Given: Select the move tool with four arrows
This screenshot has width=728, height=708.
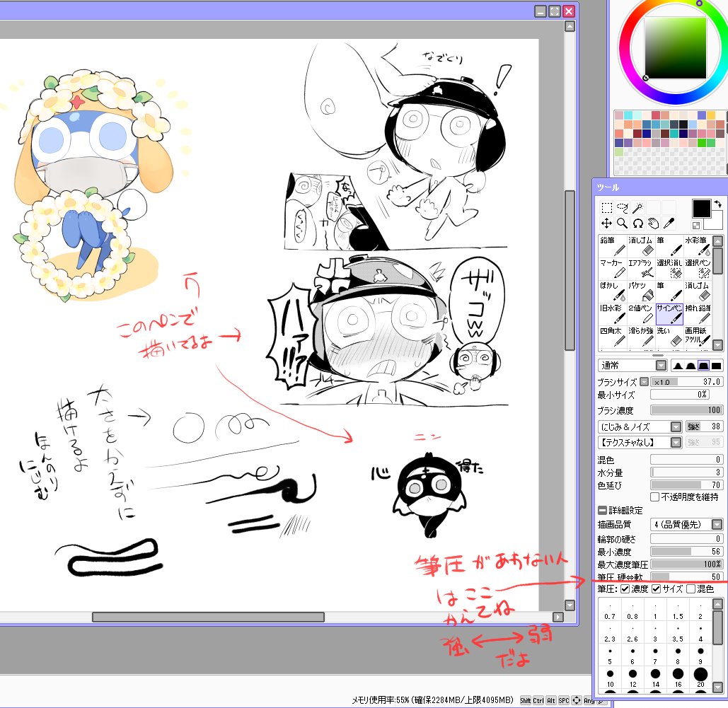Looking at the screenshot, I should tap(607, 224).
